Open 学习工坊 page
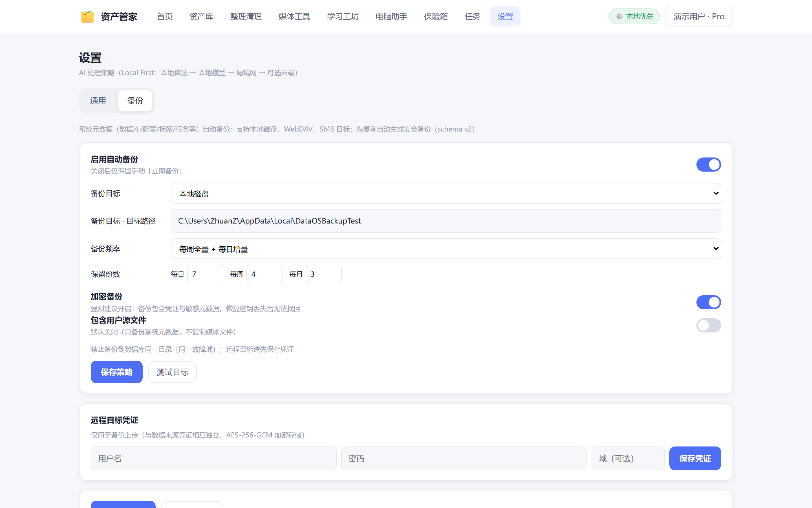 click(x=343, y=16)
